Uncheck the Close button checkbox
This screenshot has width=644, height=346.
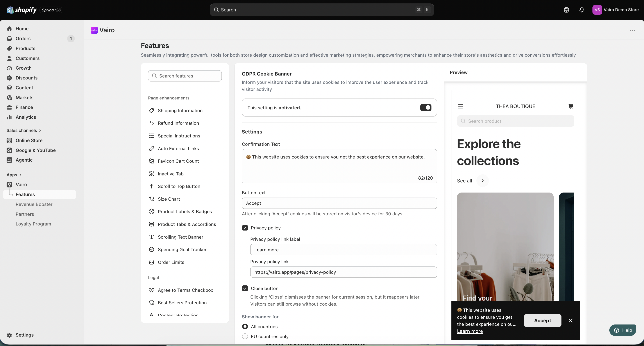click(x=245, y=288)
